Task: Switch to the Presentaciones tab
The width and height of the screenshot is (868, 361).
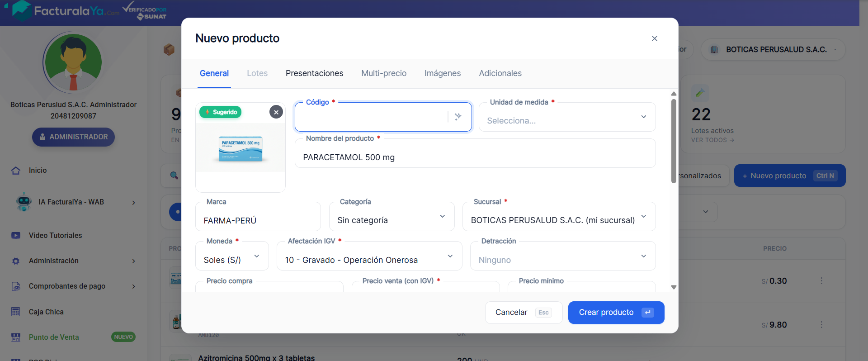Action: coord(315,73)
